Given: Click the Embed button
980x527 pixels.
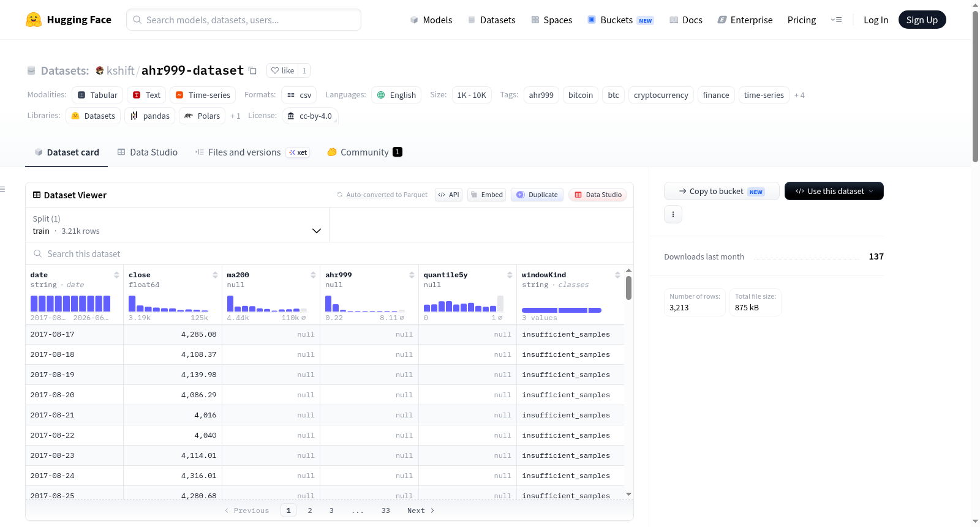Looking at the screenshot, I should [x=487, y=195].
